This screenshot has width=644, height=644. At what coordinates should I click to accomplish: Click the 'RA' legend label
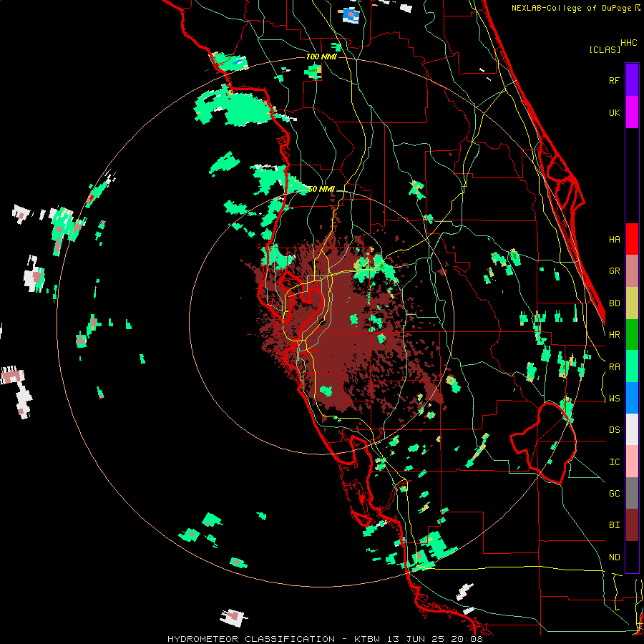(x=614, y=367)
